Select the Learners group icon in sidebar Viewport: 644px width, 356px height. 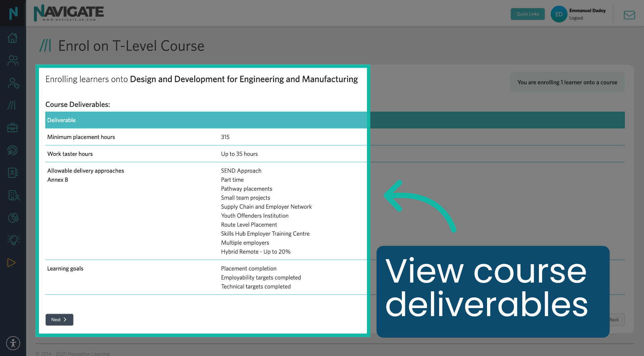click(13, 60)
